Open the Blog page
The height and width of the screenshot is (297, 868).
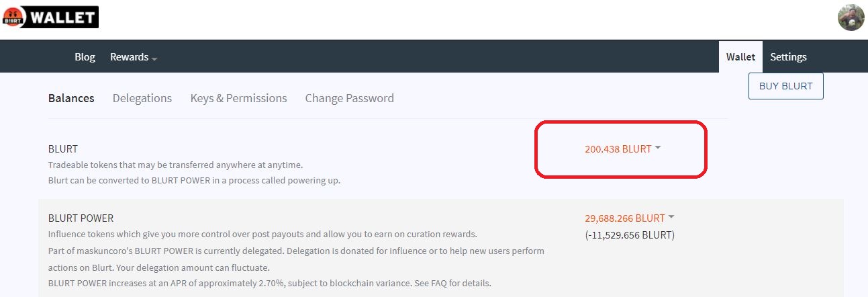85,57
